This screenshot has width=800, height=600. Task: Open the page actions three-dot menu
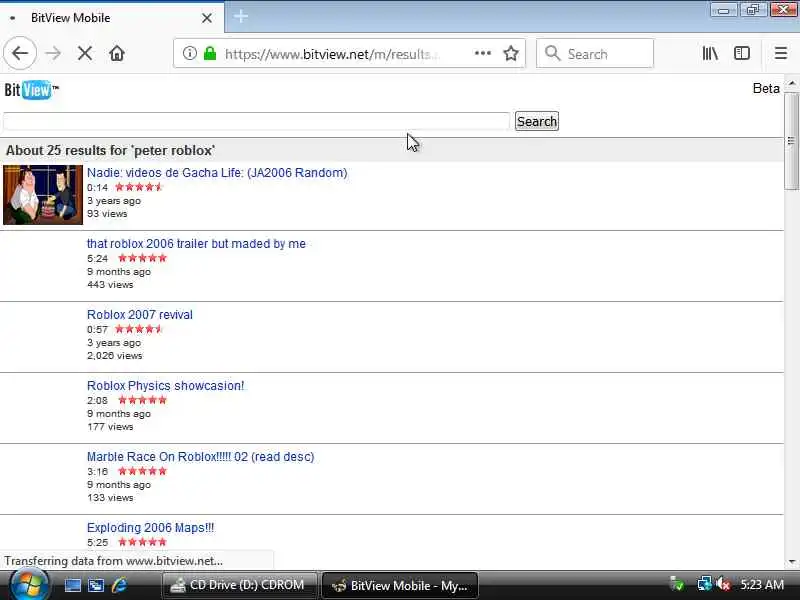[483, 53]
